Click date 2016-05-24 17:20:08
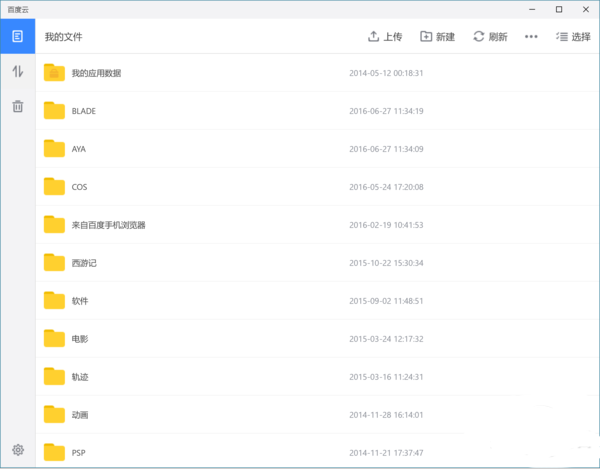This screenshot has height=470, width=600. coord(386,187)
